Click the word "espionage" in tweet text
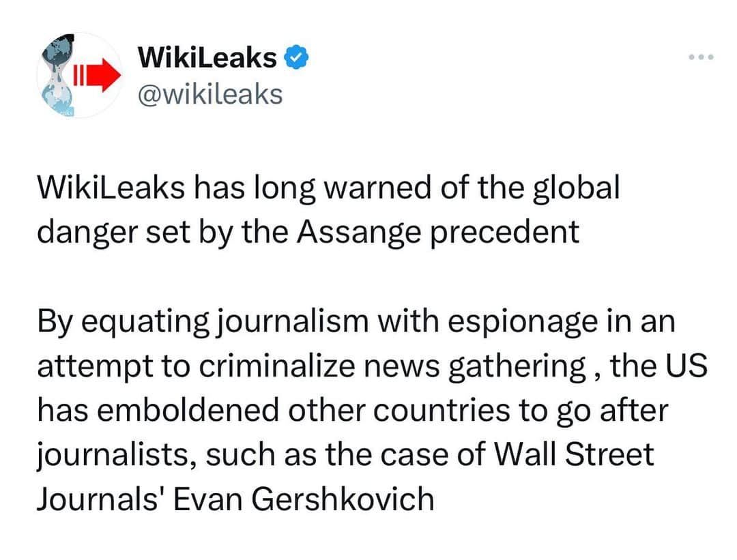This screenshot has width=737, height=560. coord(522,323)
